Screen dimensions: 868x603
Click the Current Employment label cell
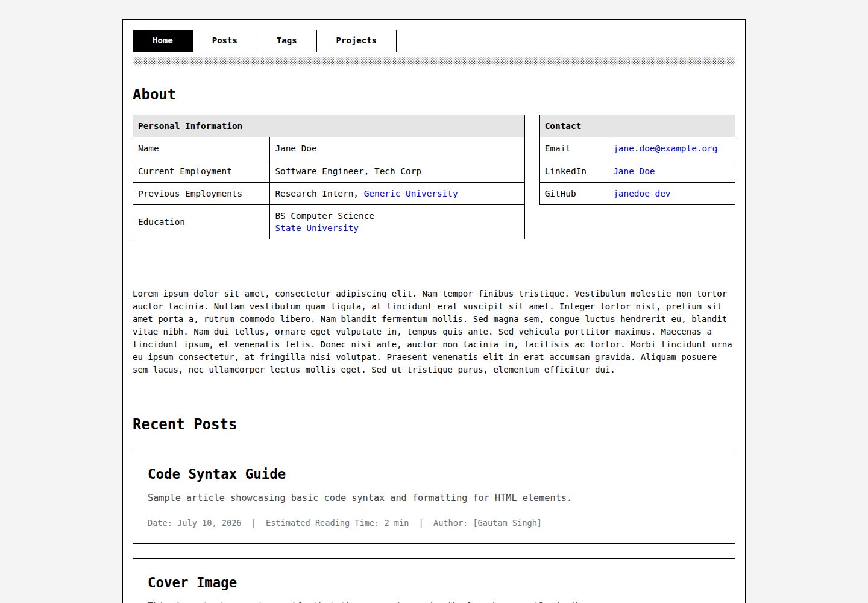point(201,171)
